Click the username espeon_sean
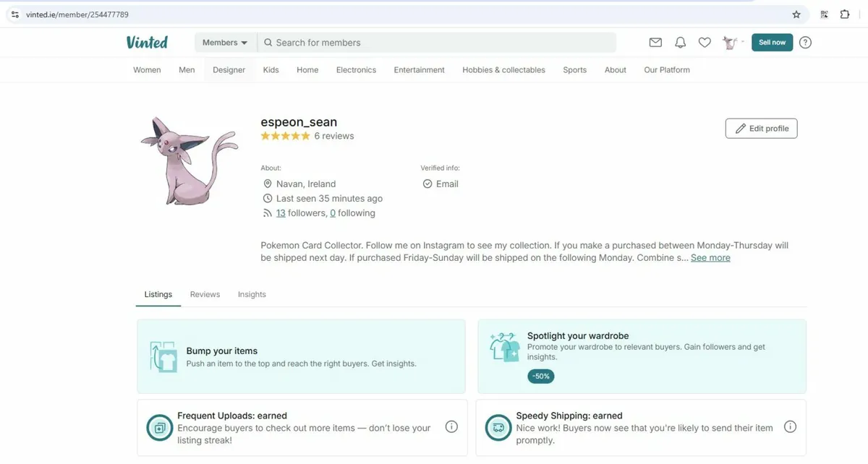 tap(299, 122)
